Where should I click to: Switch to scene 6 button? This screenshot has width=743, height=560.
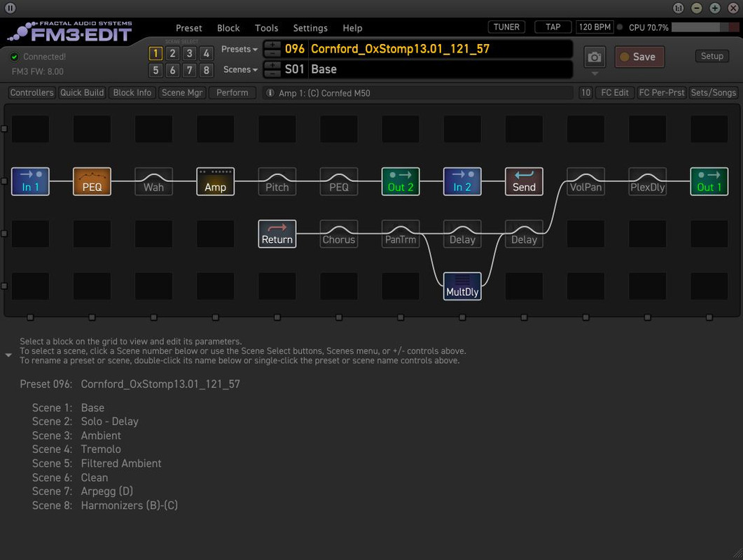[x=172, y=70]
